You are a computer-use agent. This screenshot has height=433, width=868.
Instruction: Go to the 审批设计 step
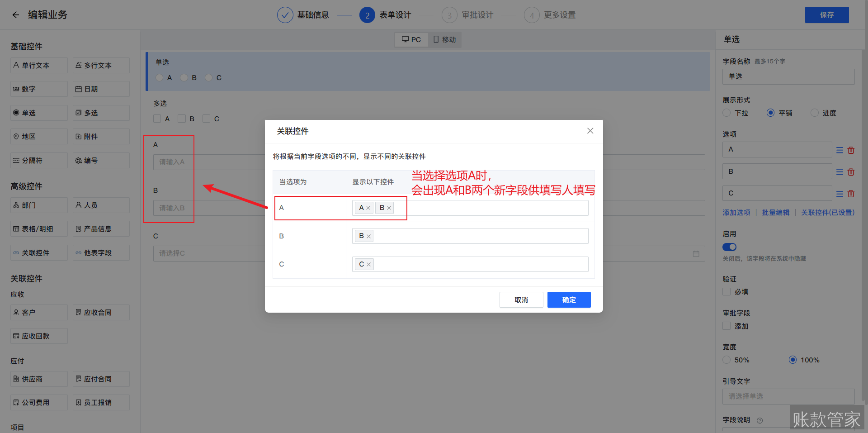click(468, 14)
